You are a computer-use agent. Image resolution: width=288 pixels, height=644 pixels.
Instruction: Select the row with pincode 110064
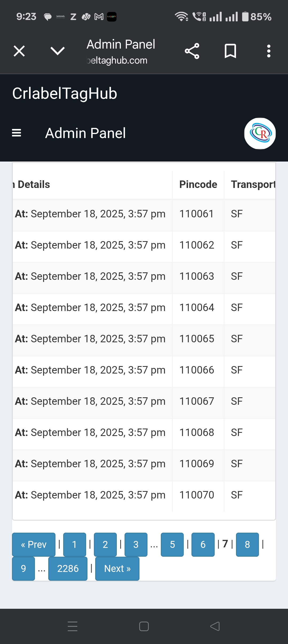tap(197, 308)
